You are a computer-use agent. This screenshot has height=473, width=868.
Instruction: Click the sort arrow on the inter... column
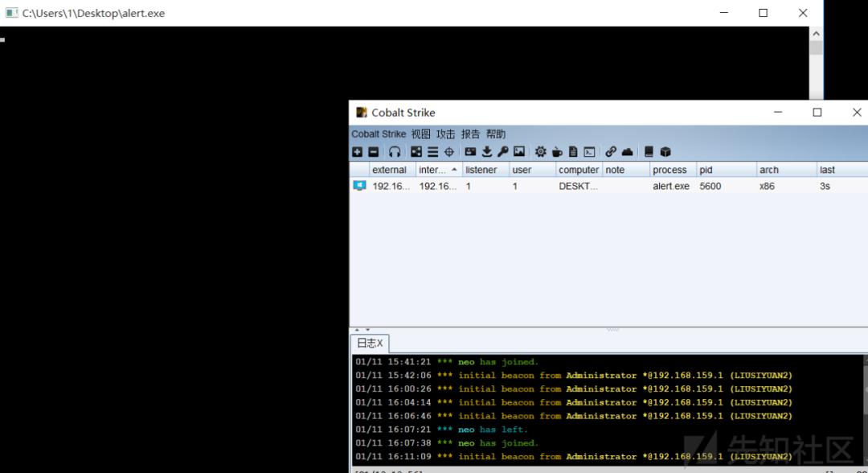(454, 170)
